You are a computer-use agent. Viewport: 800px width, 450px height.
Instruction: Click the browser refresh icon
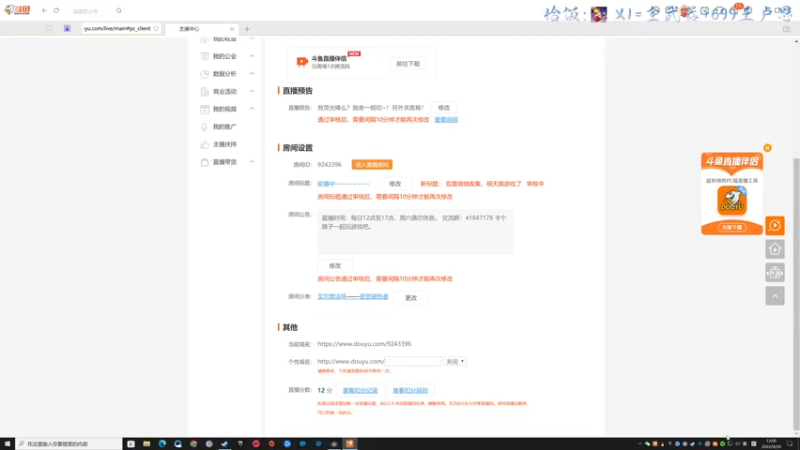(56, 10)
